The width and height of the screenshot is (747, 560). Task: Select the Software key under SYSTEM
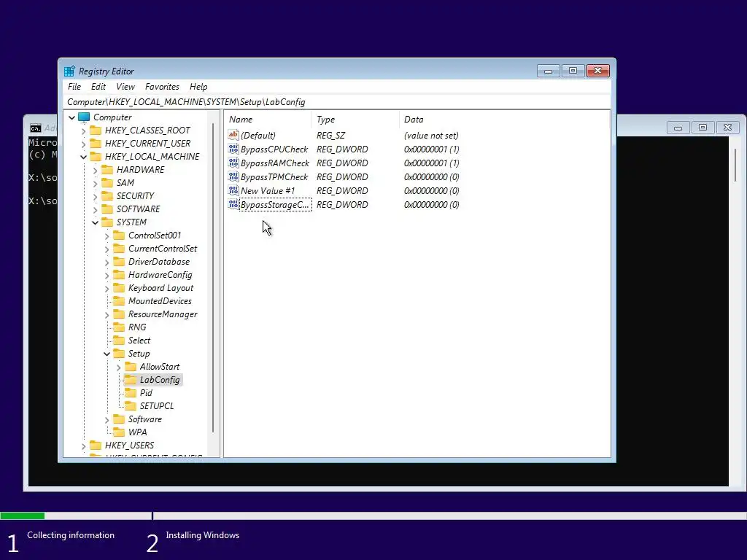point(145,419)
